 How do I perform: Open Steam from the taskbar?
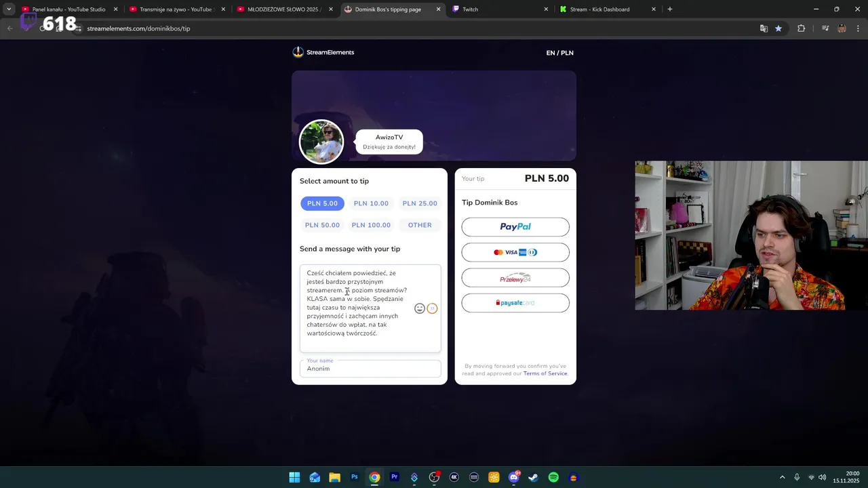[x=534, y=477]
